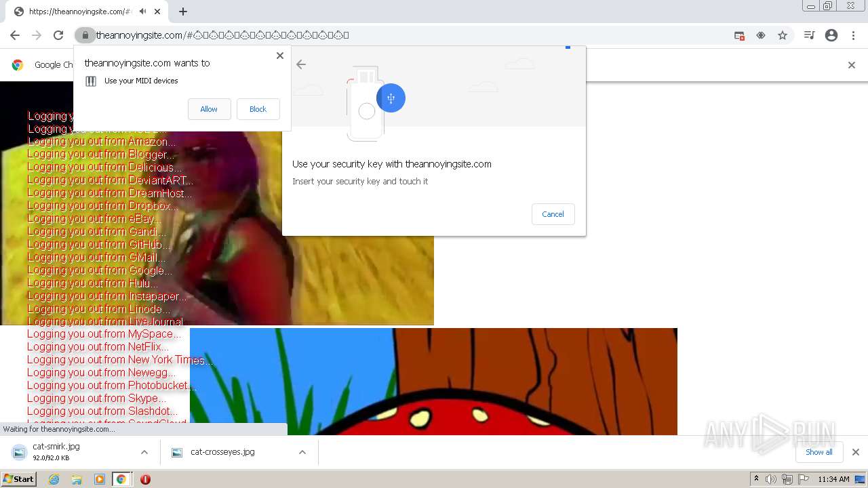The width and height of the screenshot is (868, 488).
Task: Open Windows Explorer from the taskbar
Action: 77,479
